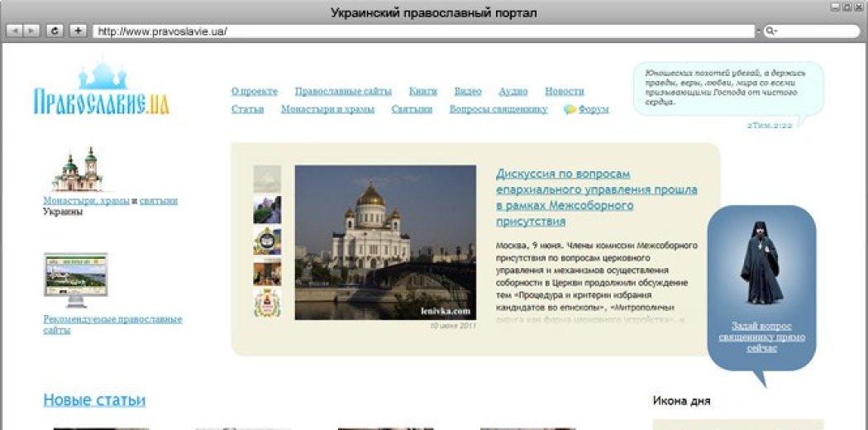Viewport: 868px width, 430px height.
Task: Open the Статьи menu link
Action: click(x=247, y=109)
